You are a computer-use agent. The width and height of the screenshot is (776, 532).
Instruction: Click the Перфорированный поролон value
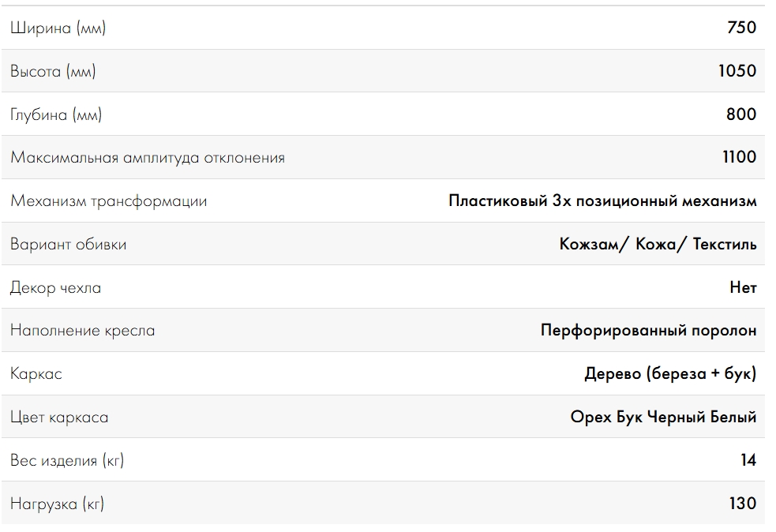[x=648, y=330]
